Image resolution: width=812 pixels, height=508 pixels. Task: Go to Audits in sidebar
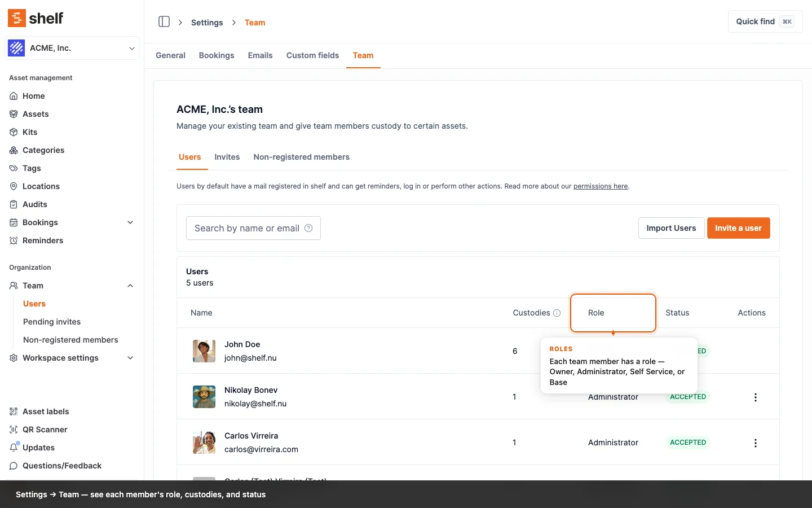[34, 204]
